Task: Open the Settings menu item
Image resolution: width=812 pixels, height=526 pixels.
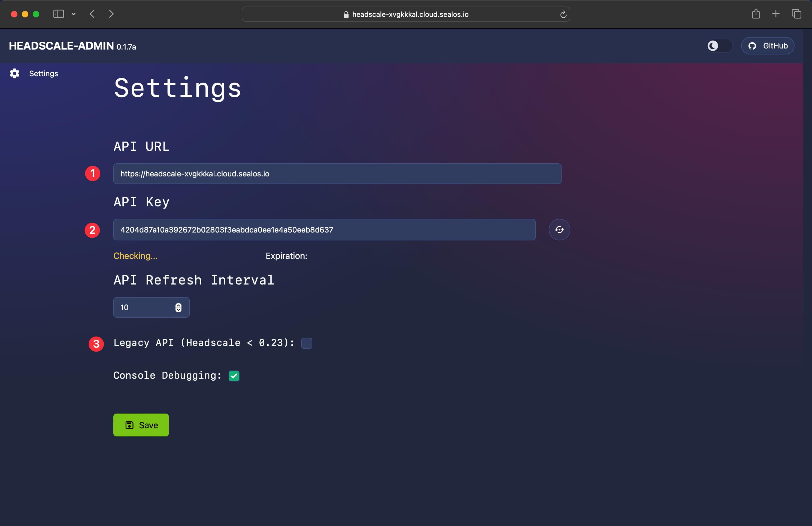Action: point(43,73)
